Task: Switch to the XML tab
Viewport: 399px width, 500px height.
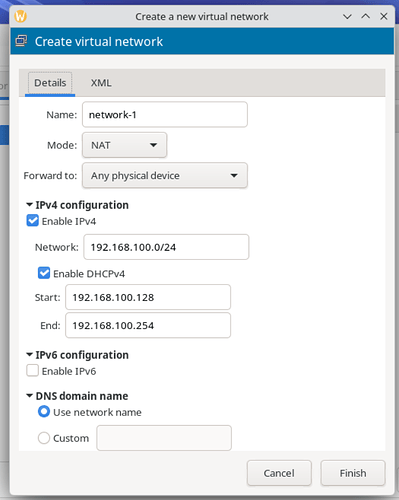Action: [101, 83]
